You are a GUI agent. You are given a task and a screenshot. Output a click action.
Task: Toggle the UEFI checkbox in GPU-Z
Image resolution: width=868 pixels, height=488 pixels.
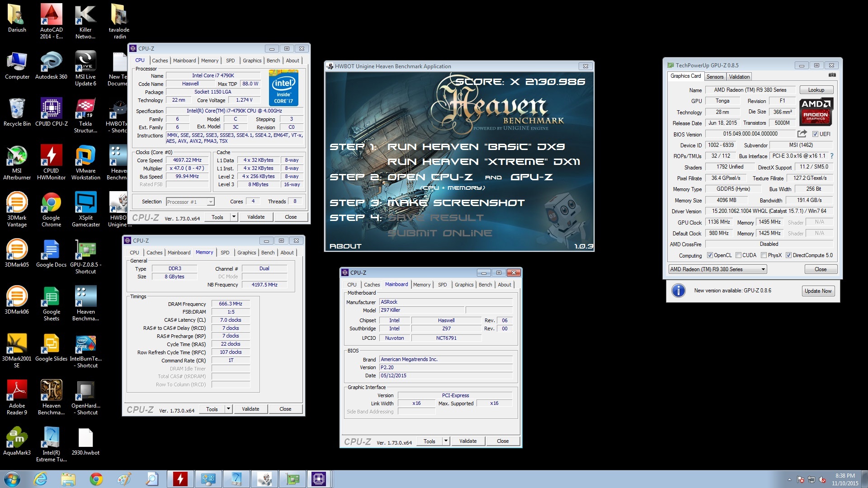point(815,134)
